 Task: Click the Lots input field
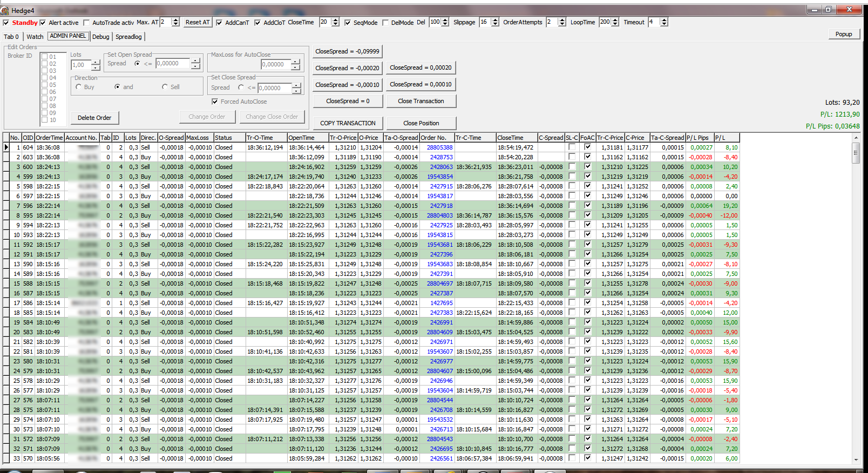(82, 65)
